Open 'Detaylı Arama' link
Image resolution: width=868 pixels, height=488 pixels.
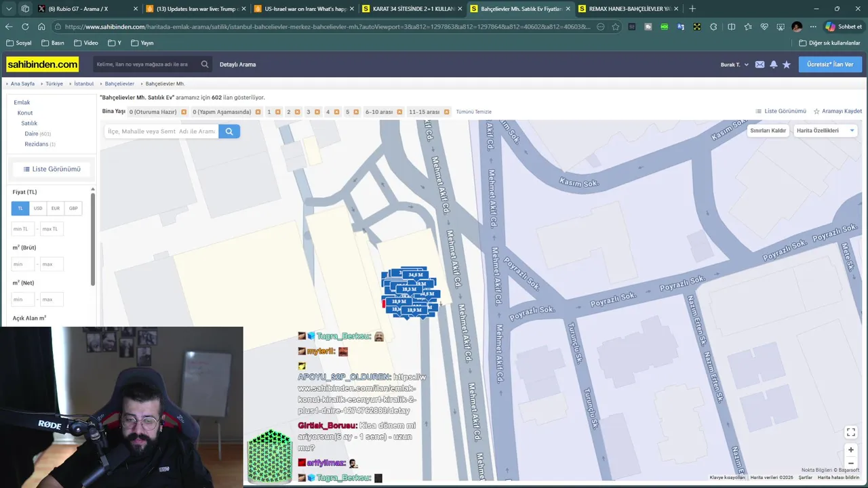(x=237, y=64)
